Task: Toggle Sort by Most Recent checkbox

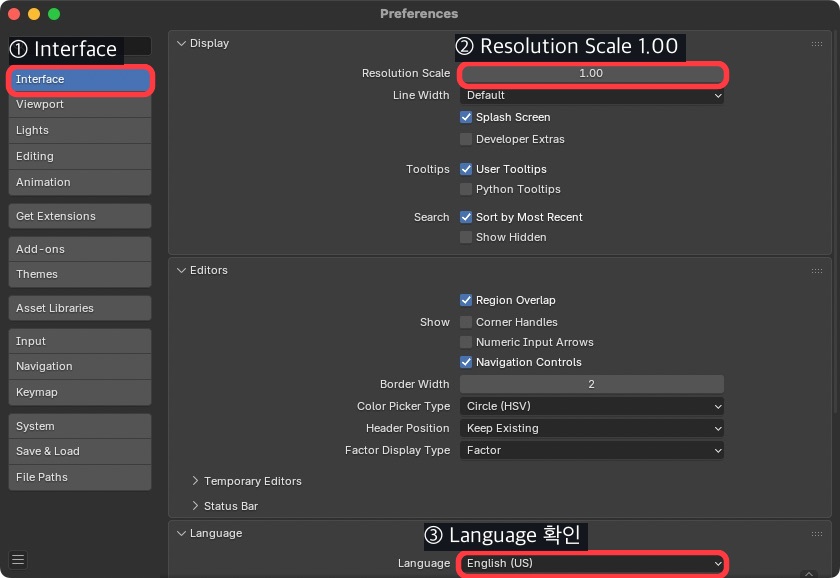Action: point(466,217)
